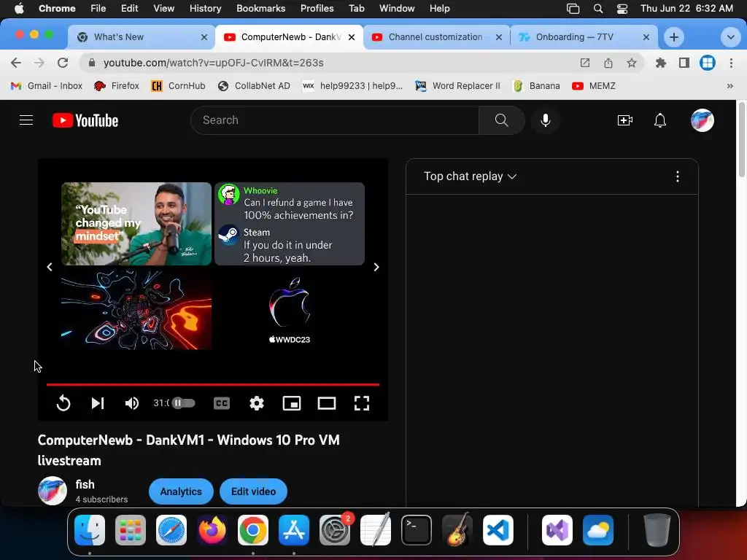Screen dimensions: 747x560
Task: Click the Edit video button
Action: [253, 491]
